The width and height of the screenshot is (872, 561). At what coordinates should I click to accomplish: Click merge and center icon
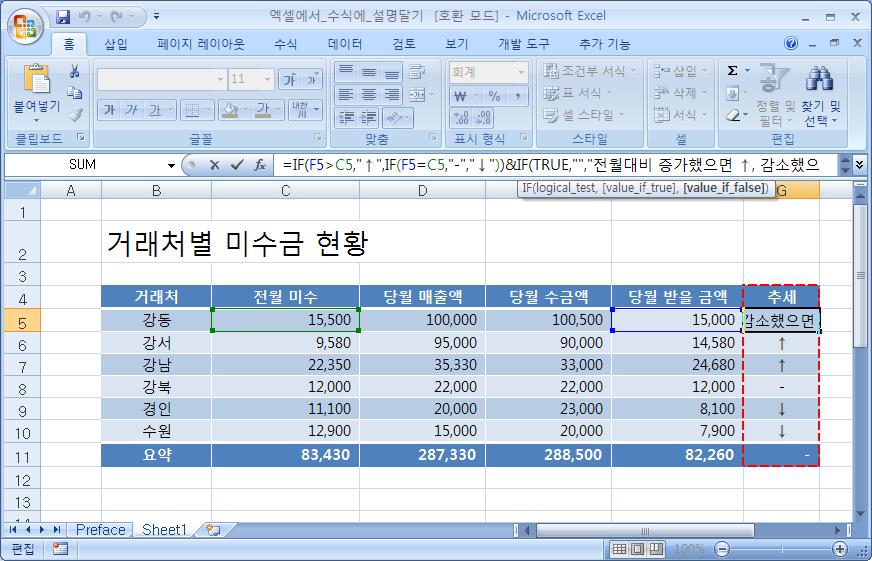click(417, 95)
